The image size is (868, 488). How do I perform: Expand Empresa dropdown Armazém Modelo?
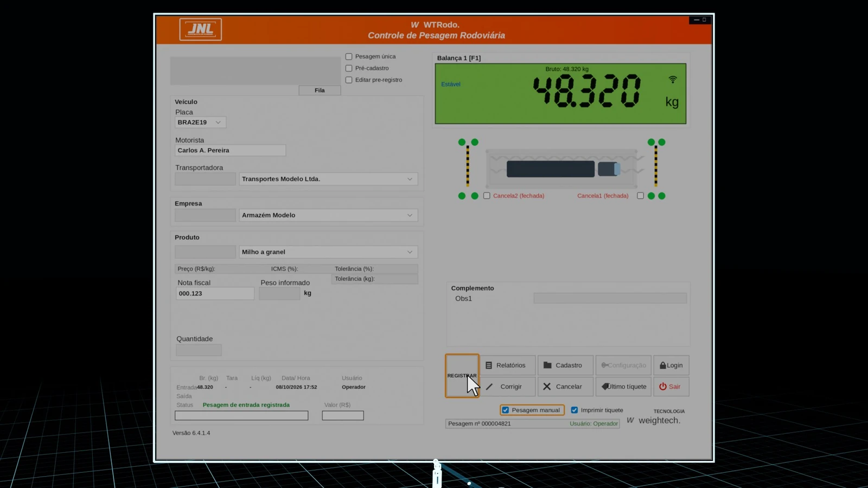(410, 215)
